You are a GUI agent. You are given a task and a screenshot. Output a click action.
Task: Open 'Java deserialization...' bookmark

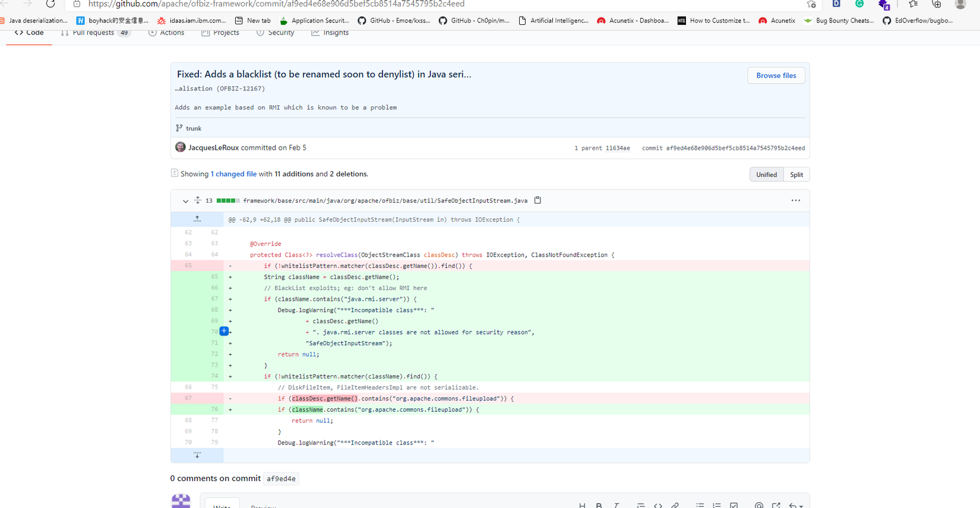click(x=34, y=20)
